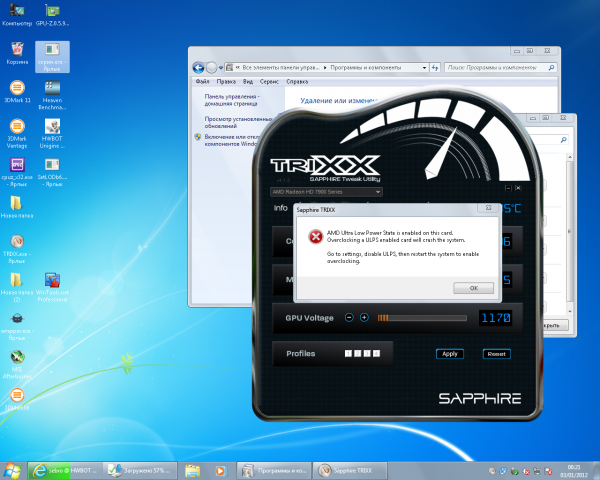
Task: Open the Включение или отключение компонентов Windows link
Action: coord(232,140)
